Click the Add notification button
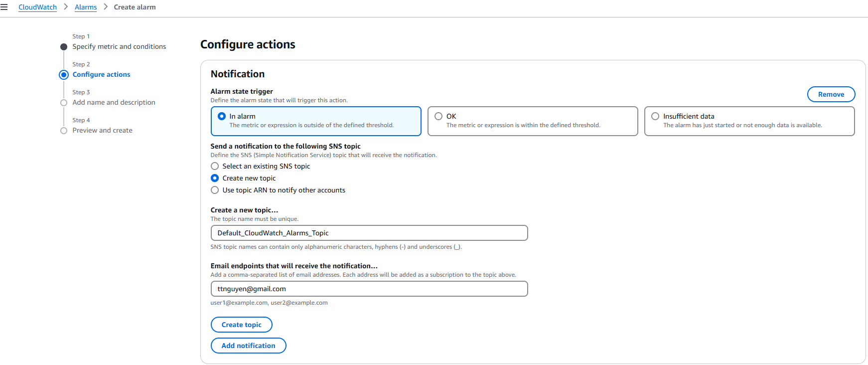 tap(248, 346)
